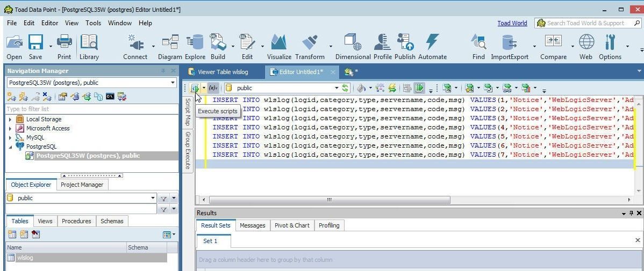Click the Search Toad World & Support field
644x271 pixels.
(588, 23)
